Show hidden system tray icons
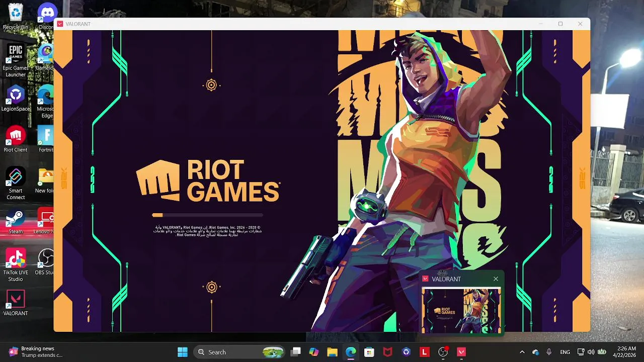The width and height of the screenshot is (644, 362). point(522,352)
